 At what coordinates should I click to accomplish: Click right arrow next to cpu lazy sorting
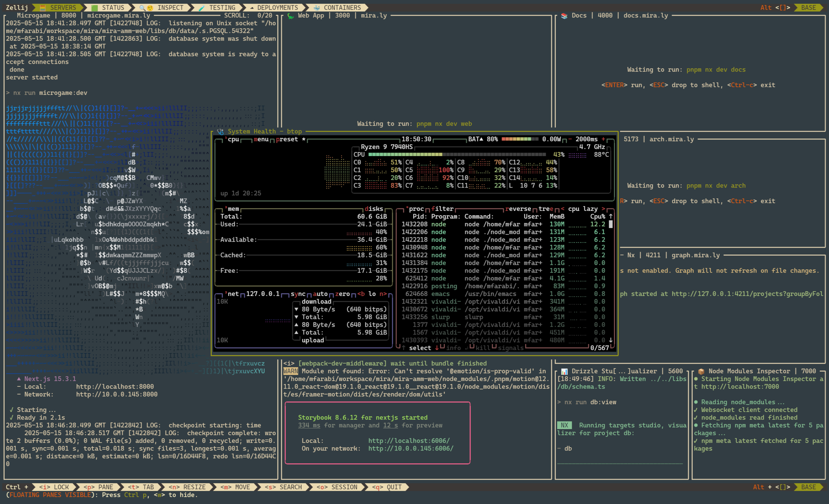[603, 209]
